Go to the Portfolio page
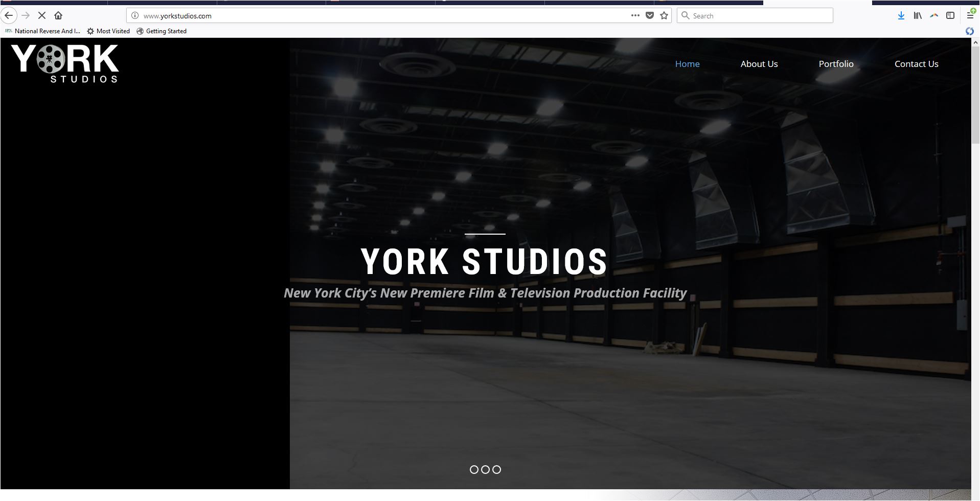Screen dimensions: 980x501 [836, 64]
